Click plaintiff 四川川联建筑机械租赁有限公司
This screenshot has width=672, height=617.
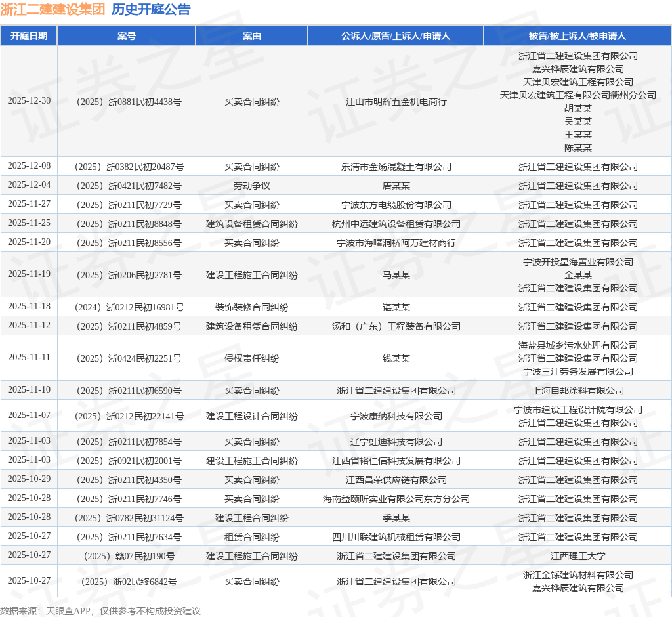[x=396, y=537]
